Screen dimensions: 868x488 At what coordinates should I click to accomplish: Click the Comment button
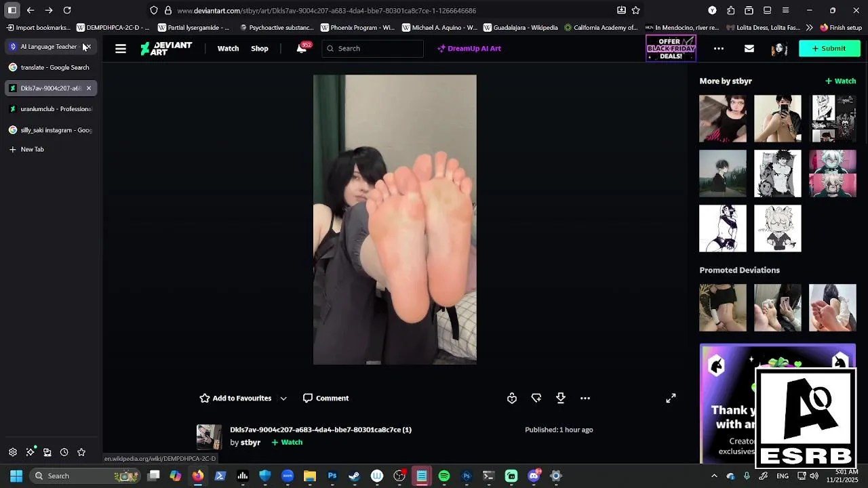(325, 398)
